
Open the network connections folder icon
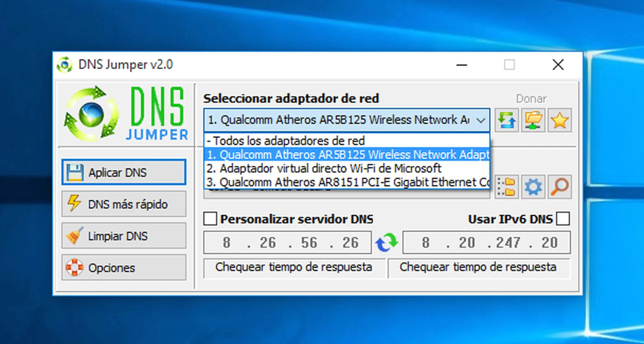point(533,120)
